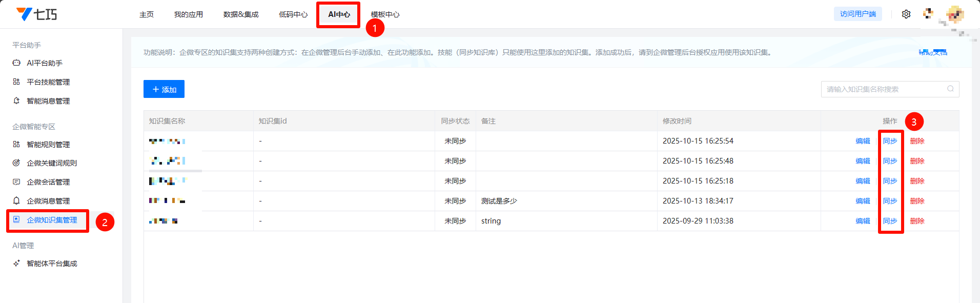Open 企微关键词规则 sidebar item
This screenshot has width=980, height=303.
click(x=51, y=163)
